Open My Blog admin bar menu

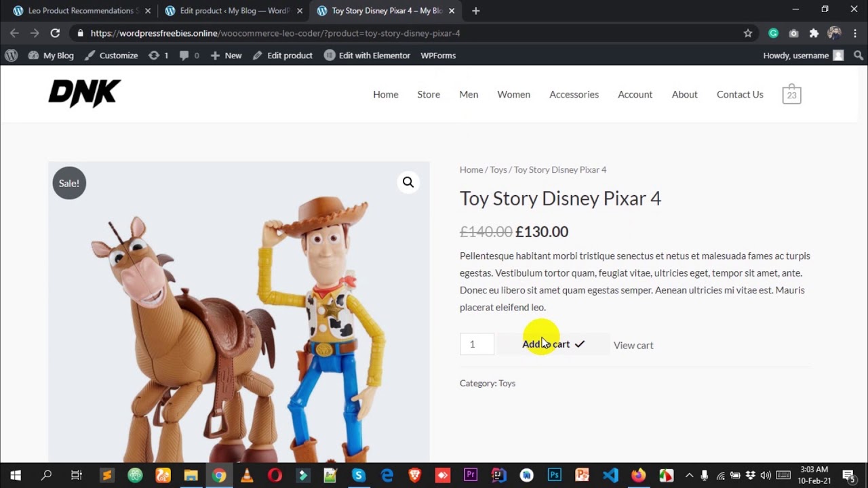(x=51, y=56)
